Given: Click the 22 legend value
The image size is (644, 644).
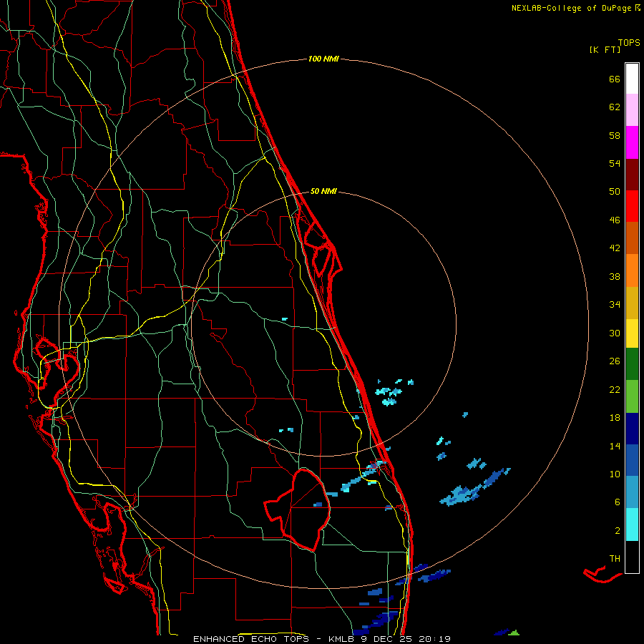Looking at the screenshot, I should [615, 390].
